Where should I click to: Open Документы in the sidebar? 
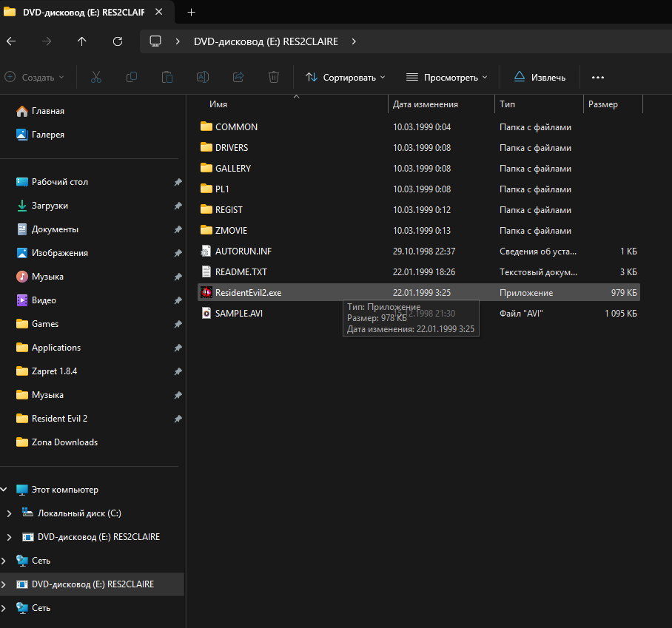click(47, 229)
